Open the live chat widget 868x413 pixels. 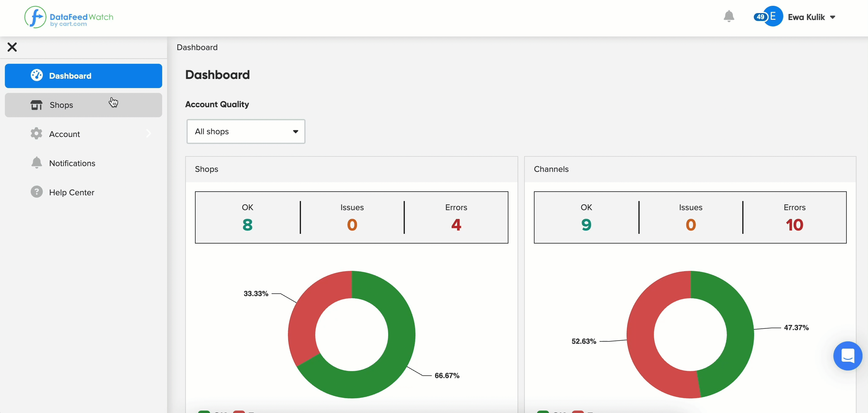tap(847, 356)
